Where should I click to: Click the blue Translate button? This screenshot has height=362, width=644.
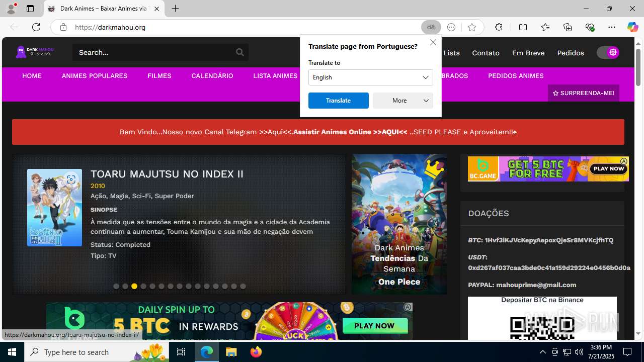(x=339, y=101)
